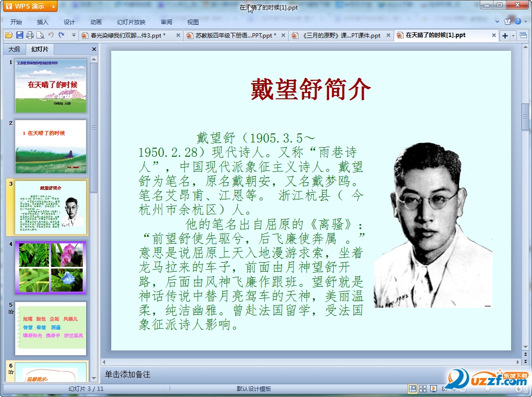The image size is (532, 397).
Task: Open the skin shirt icon in ribbon corner
Action: tap(507, 22)
